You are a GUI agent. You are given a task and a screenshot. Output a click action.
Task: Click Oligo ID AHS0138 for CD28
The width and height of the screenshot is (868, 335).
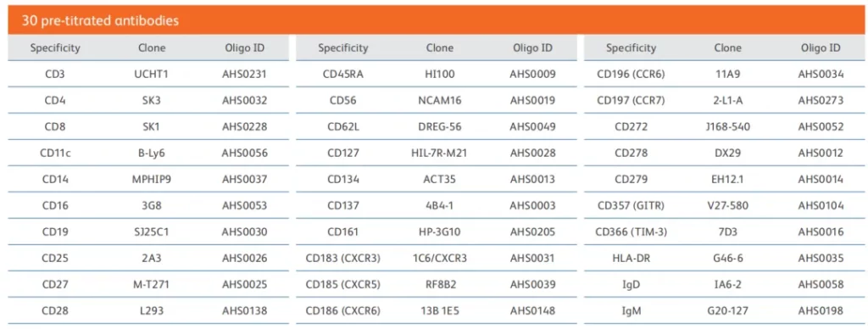click(x=244, y=310)
